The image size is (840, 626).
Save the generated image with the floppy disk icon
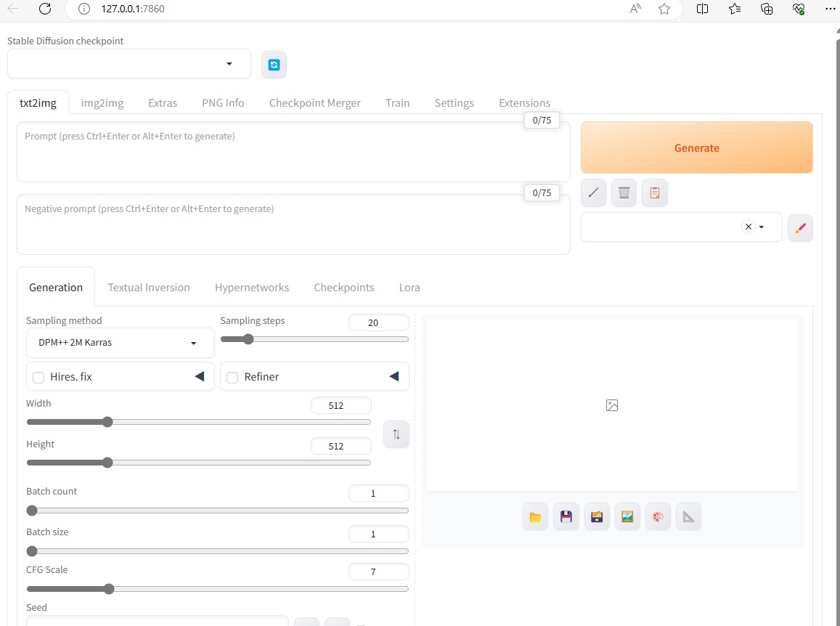pos(566,516)
